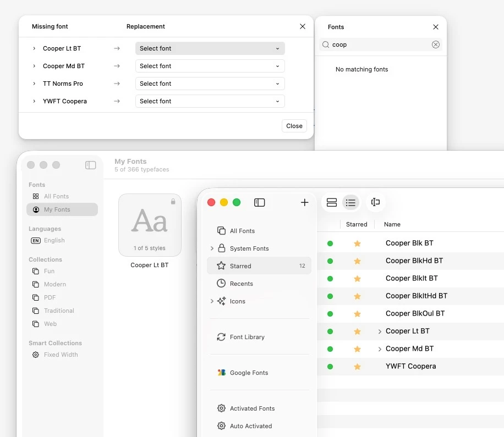Toggle activation dot for Cooper Lt BT
This screenshot has height=437, width=504.
click(x=330, y=331)
